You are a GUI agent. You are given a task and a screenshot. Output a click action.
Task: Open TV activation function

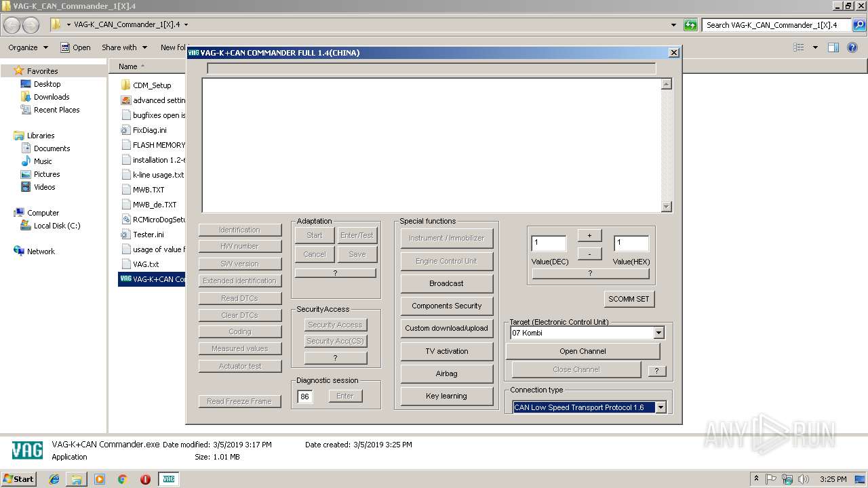pos(446,351)
